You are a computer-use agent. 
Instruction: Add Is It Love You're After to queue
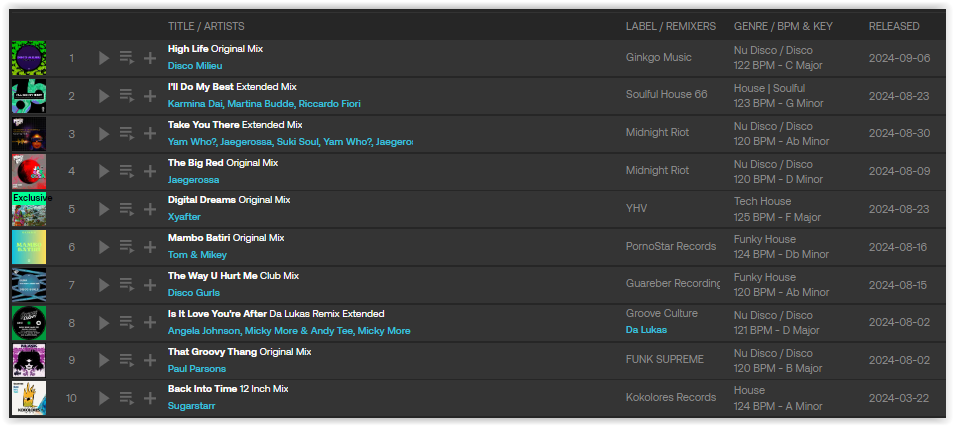coord(127,323)
